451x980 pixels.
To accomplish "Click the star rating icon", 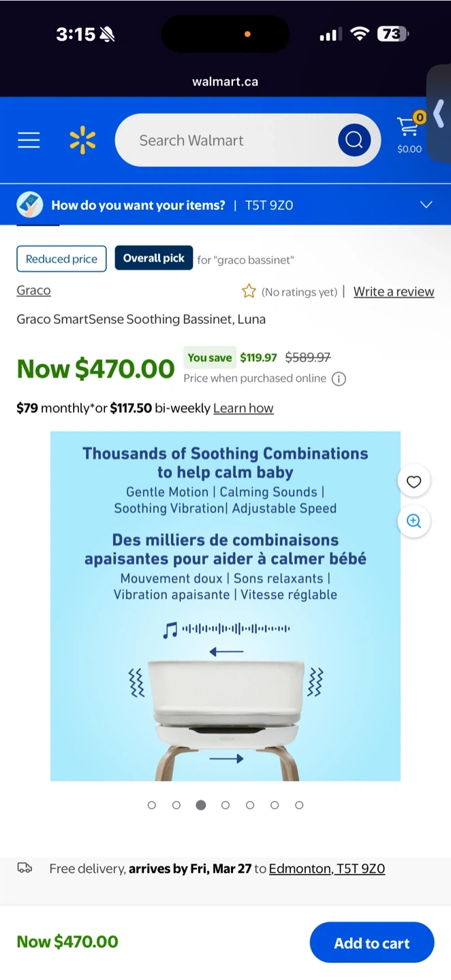I will [x=249, y=292].
